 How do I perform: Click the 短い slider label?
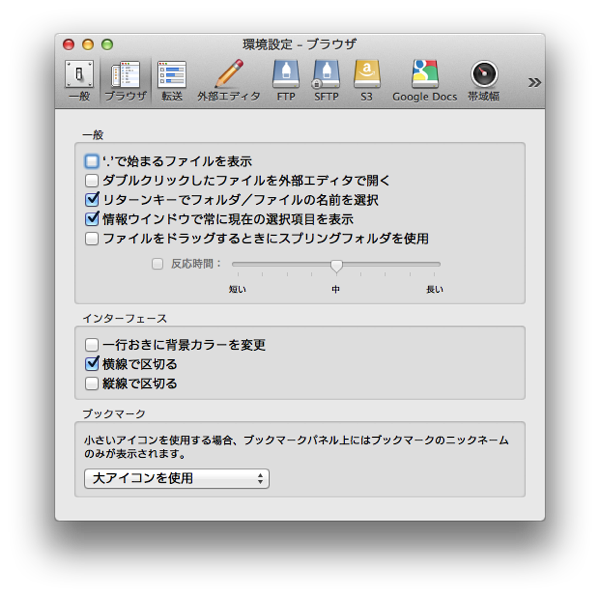[x=238, y=290]
